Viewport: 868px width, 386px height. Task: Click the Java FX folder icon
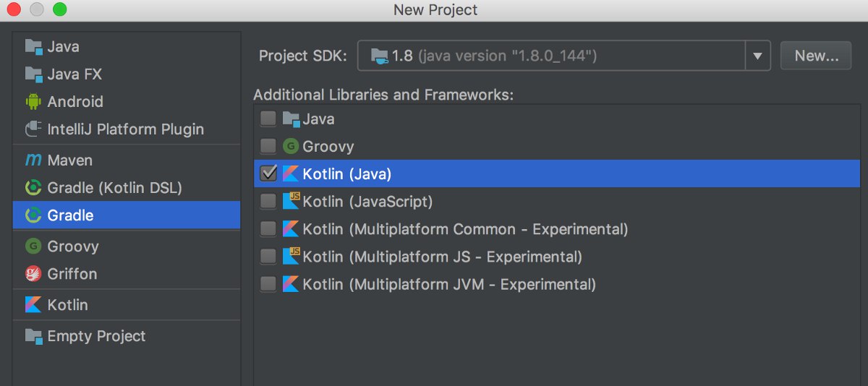pyautogui.click(x=33, y=74)
